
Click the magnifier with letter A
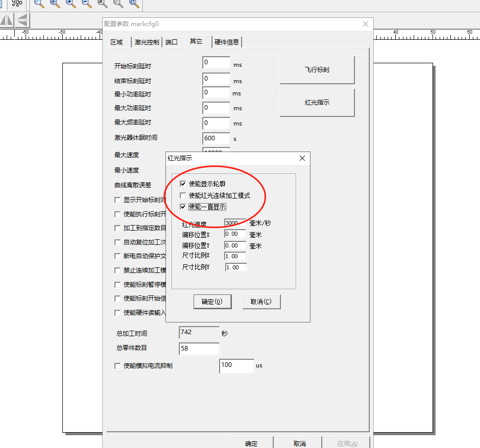(103, 4)
